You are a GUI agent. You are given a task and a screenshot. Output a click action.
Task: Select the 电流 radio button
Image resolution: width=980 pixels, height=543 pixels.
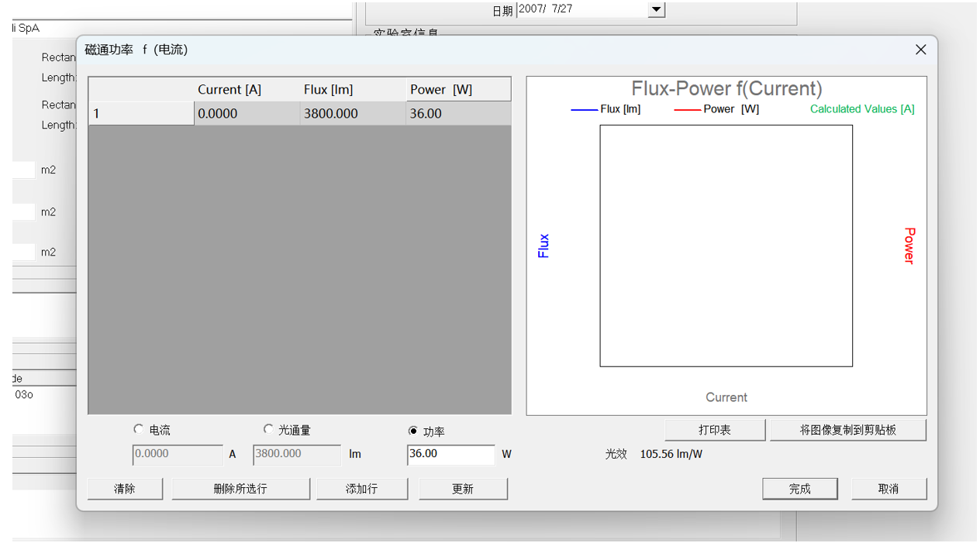tap(139, 430)
